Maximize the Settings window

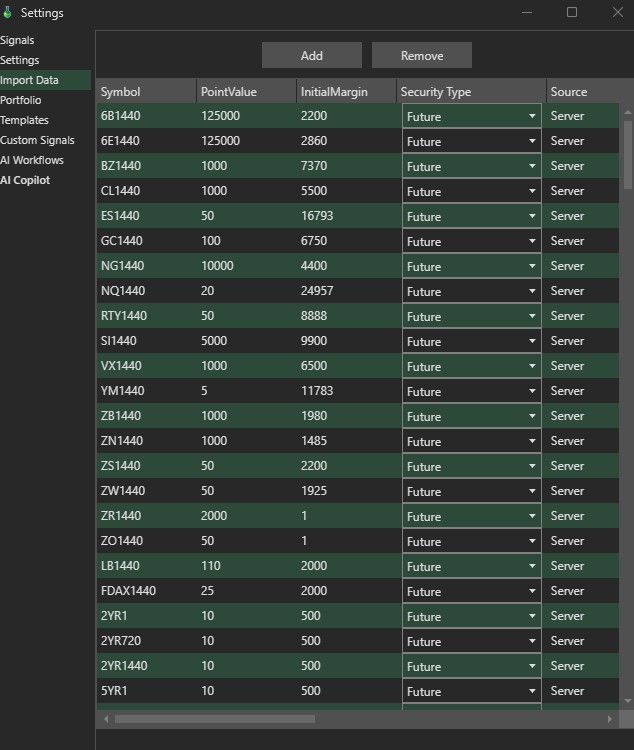(x=572, y=12)
